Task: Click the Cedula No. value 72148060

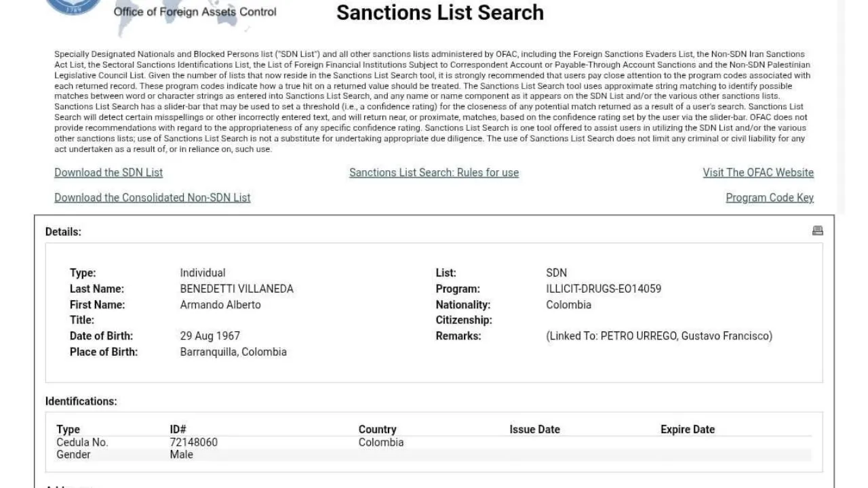Action: (193, 442)
